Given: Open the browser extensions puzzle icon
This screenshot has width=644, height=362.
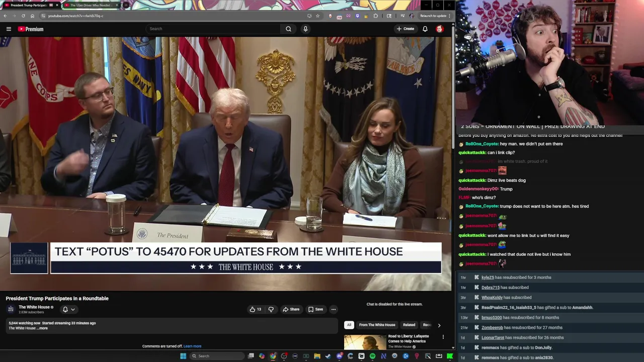Looking at the screenshot, I should click(375, 16).
